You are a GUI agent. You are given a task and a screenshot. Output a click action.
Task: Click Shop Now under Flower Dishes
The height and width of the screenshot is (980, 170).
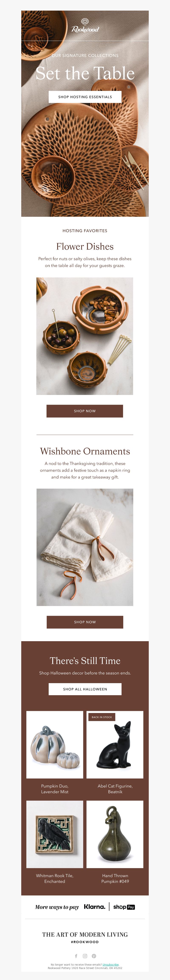(x=85, y=411)
